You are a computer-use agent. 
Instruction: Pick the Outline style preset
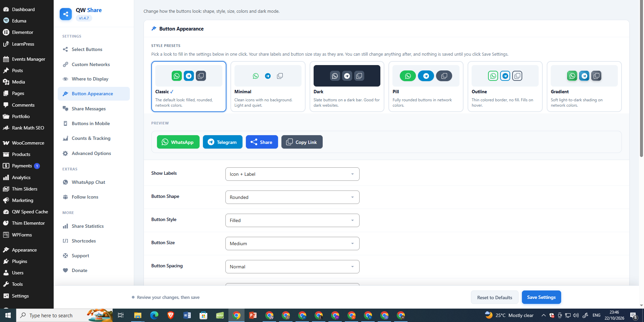pyautogui.click(x=505, y=87)
